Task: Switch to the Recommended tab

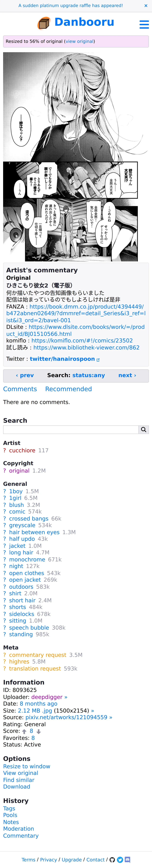Action: 68,389
